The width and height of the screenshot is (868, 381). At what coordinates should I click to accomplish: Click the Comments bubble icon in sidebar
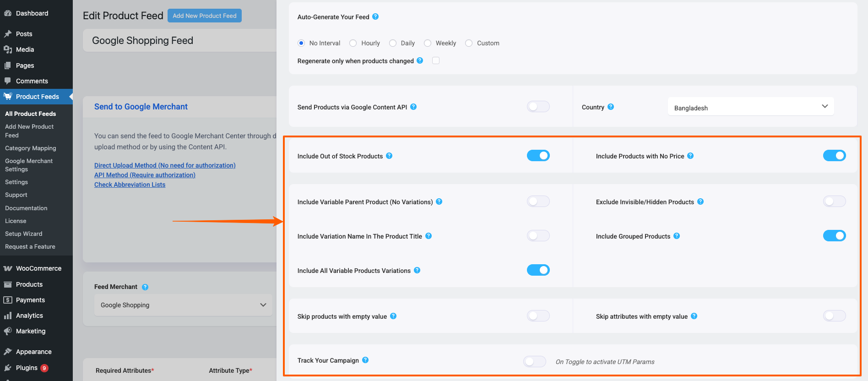click(x=8, y=81)
